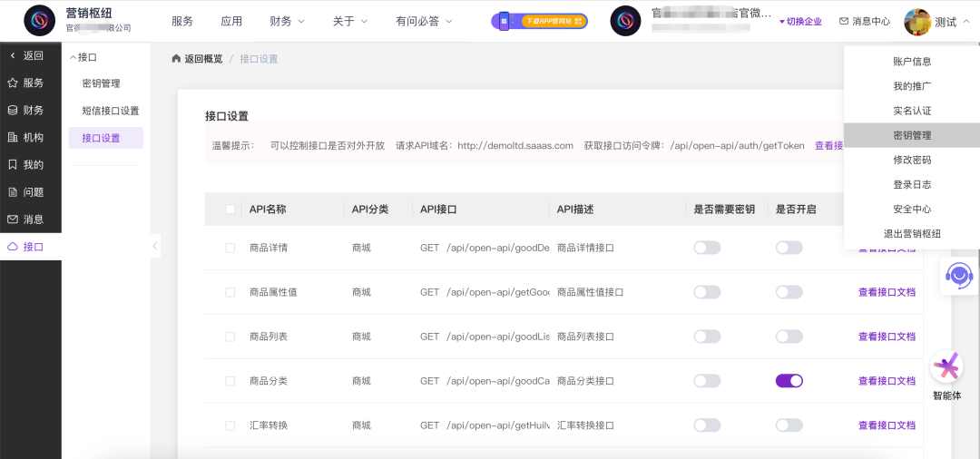Click the 服务 star icon in sidebar
Viewport: 980px width, 459px height.
(x=13, y=83)
